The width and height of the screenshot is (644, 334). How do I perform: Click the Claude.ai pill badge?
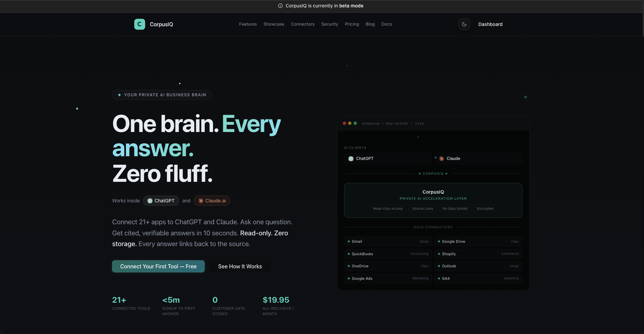pyautogui.click(x=212, y=201)
